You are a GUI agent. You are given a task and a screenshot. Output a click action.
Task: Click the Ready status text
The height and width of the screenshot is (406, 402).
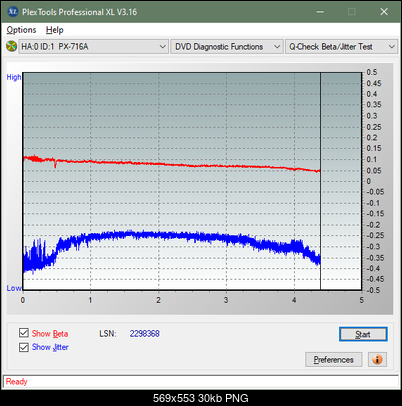pos(16,381)
